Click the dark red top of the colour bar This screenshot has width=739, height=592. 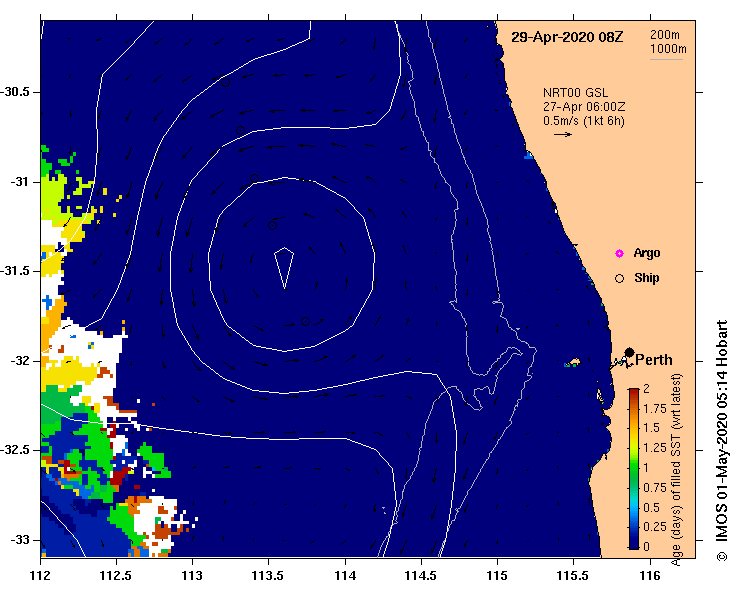point(634,394)
